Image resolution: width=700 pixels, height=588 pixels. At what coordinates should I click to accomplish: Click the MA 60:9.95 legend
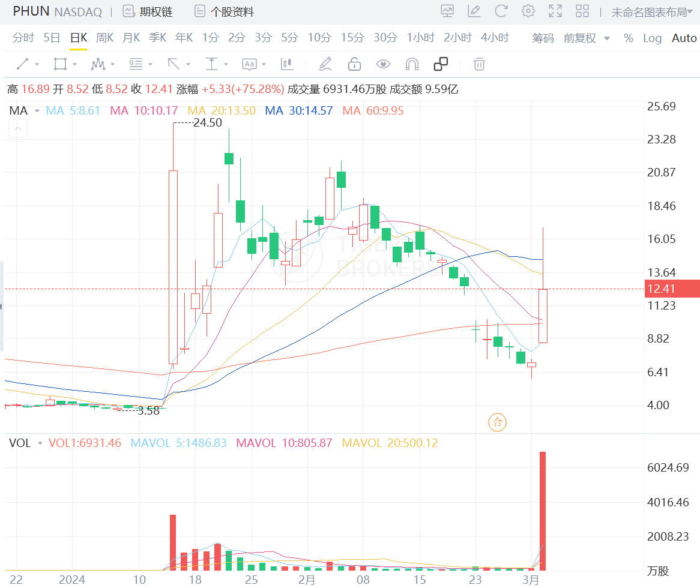click(373, 110)
